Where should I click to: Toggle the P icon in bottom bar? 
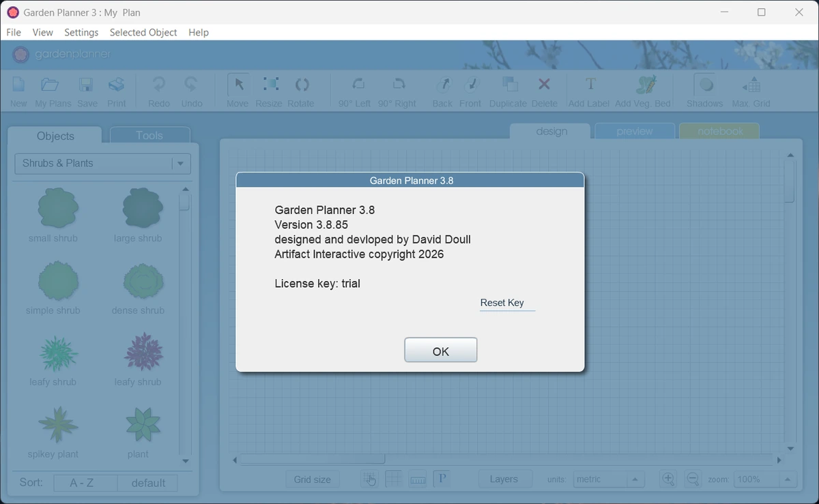pos(442,479)
